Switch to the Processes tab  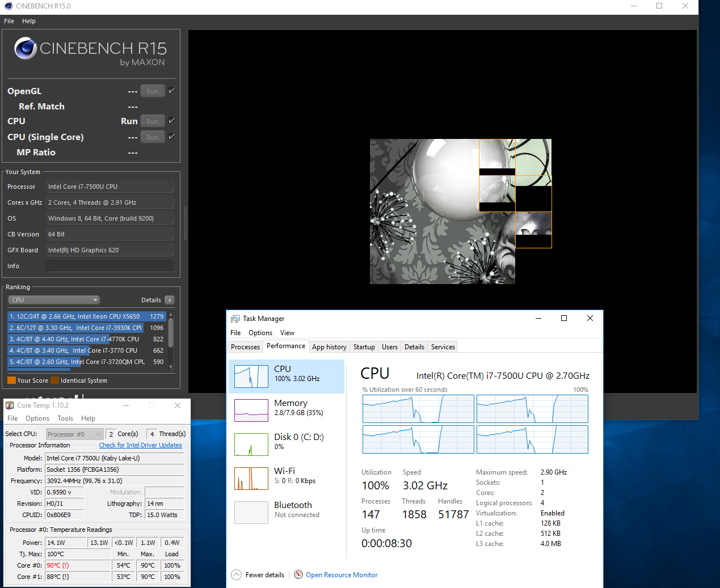245,347
